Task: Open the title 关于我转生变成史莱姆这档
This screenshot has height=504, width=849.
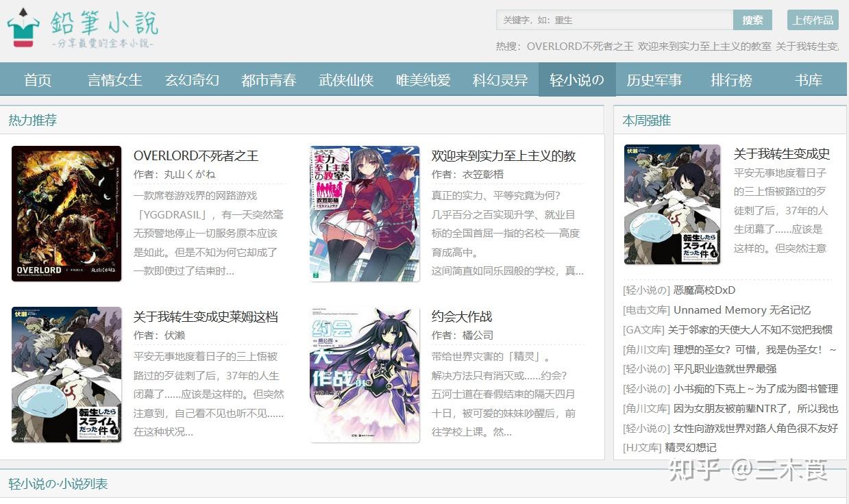Action: 206,316
